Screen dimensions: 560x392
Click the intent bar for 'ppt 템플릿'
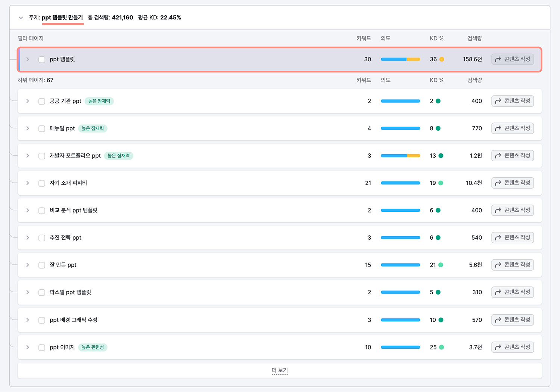coord(401,59)
